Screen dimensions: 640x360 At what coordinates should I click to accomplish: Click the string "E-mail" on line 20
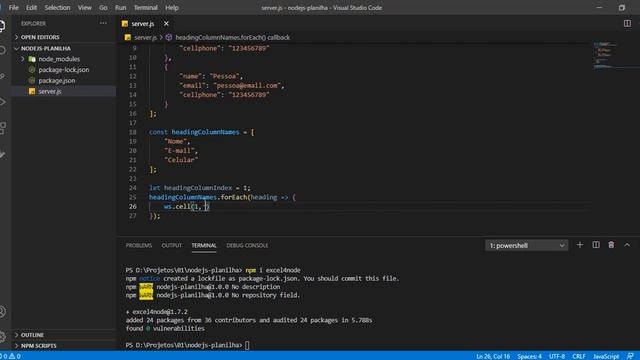coord(180,151)
